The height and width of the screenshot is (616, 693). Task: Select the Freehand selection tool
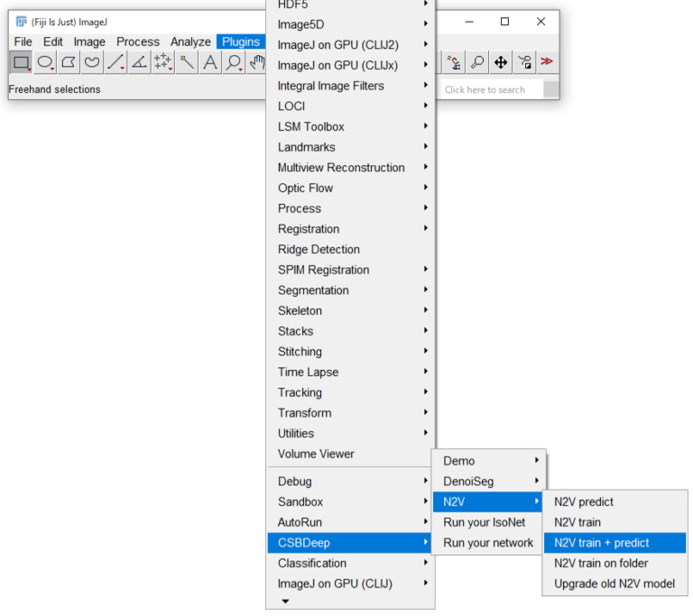[x=92, y=62]
